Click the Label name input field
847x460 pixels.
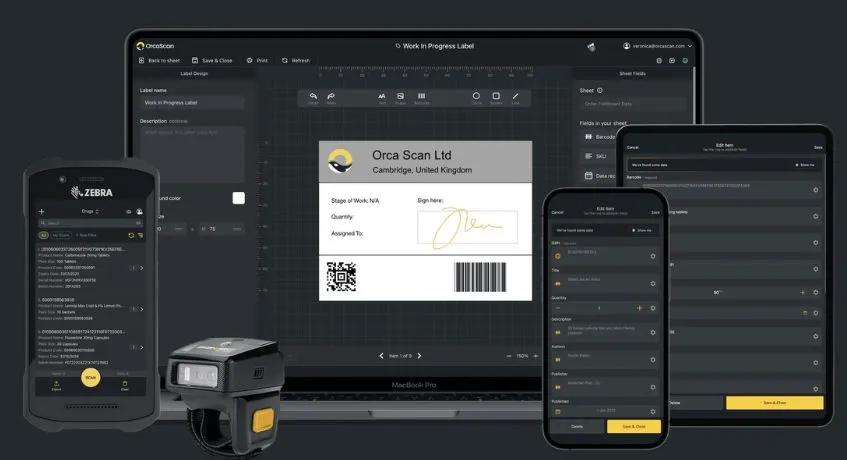[x=192, y=103]
